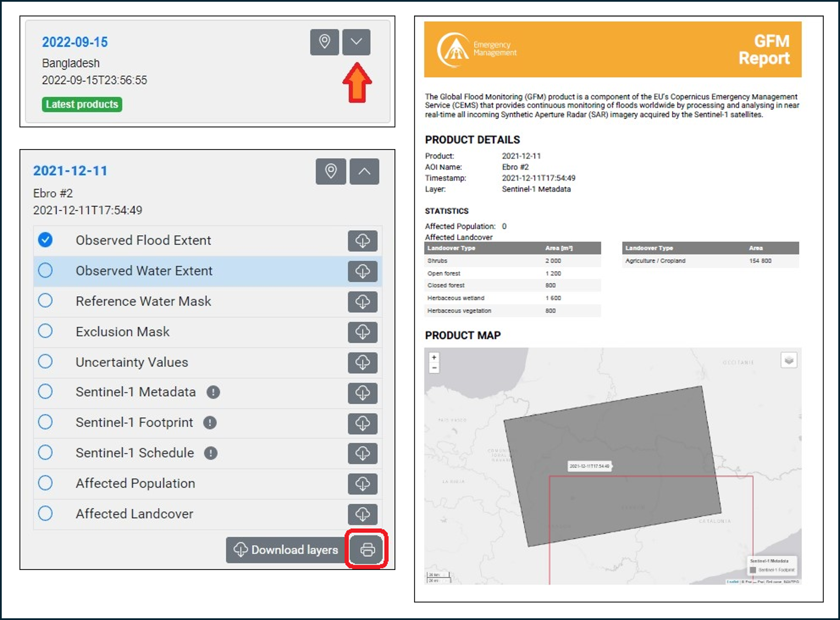The width and height of the screenshot is (840, 620).
Task: Enable the Reference Water Mask layer
Action: click(x=45, y=301)
